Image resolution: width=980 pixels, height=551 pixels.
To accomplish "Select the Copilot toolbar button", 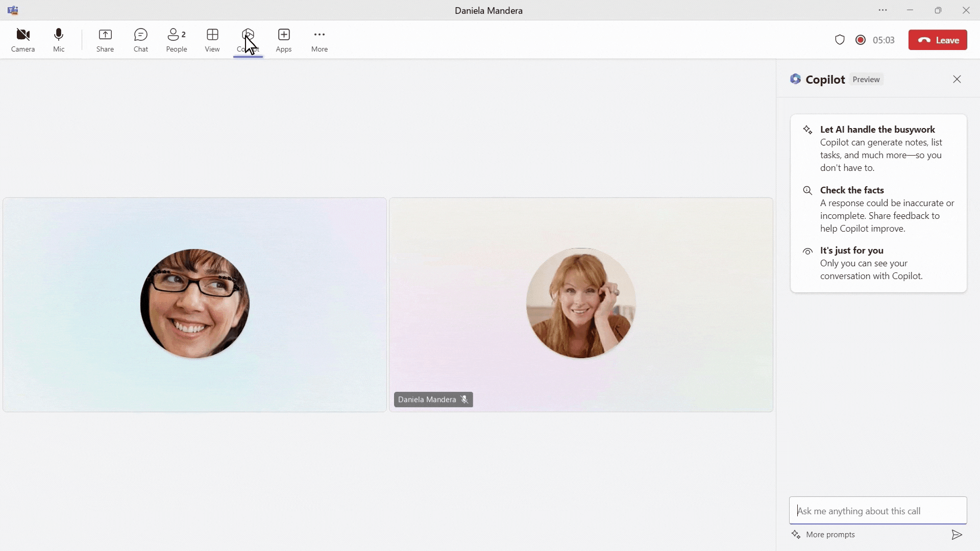I will (x=248, y=40).
